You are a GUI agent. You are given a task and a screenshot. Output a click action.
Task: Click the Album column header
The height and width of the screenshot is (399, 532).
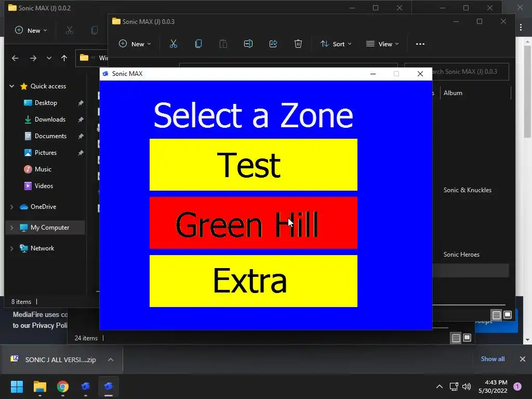[453, 92]
